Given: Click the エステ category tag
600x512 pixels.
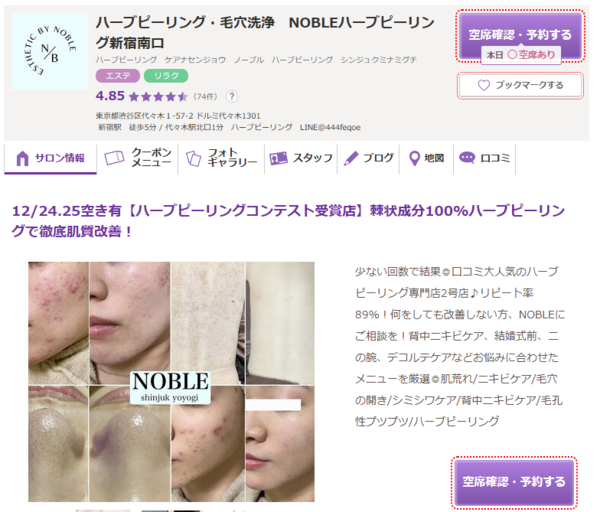Looking at the screenshot, I should click(117, 76).
